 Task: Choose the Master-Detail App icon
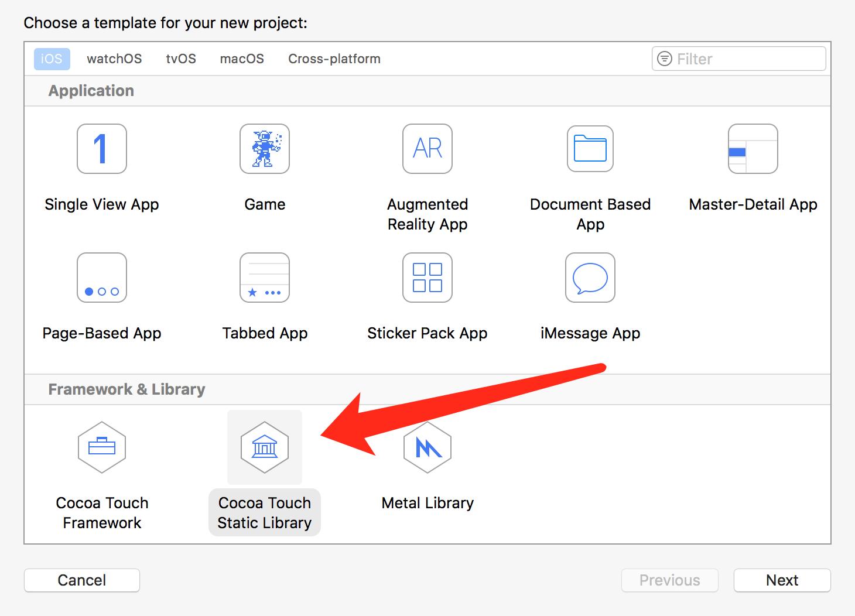[753, 149]
